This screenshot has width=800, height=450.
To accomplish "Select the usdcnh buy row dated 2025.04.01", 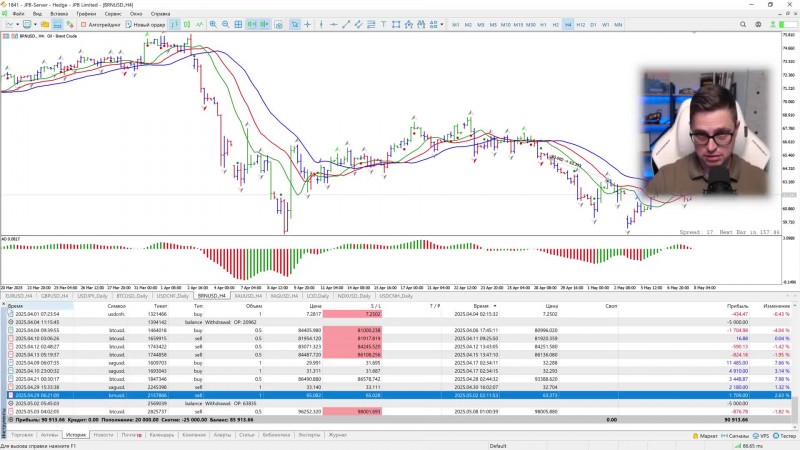I will pos(399,314).
